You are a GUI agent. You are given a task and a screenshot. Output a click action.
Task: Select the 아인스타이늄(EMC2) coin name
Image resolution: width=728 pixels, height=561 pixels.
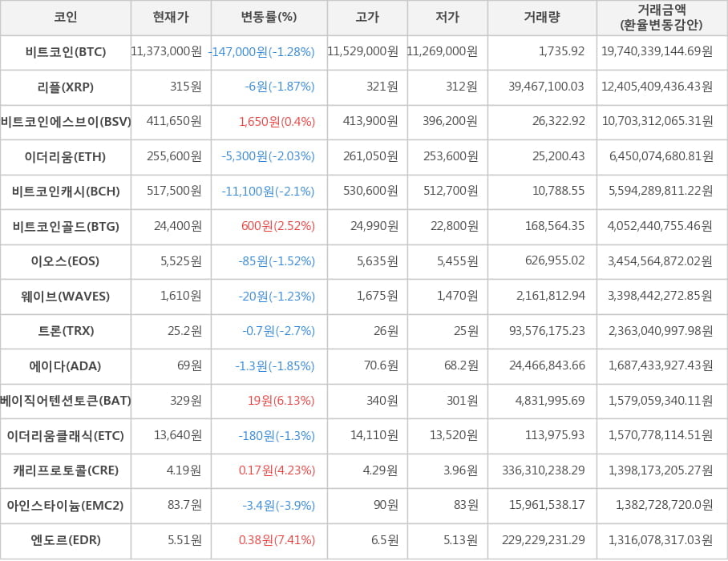66,506
